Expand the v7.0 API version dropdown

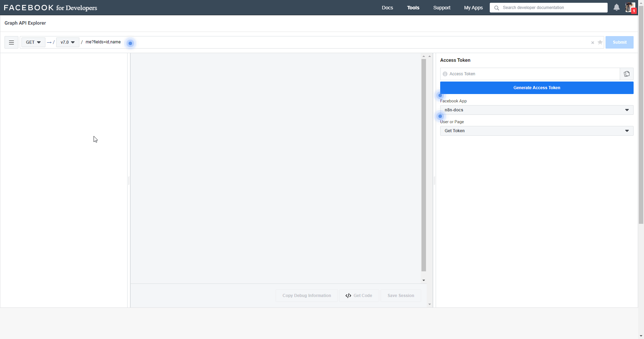[x=68, y=42]
